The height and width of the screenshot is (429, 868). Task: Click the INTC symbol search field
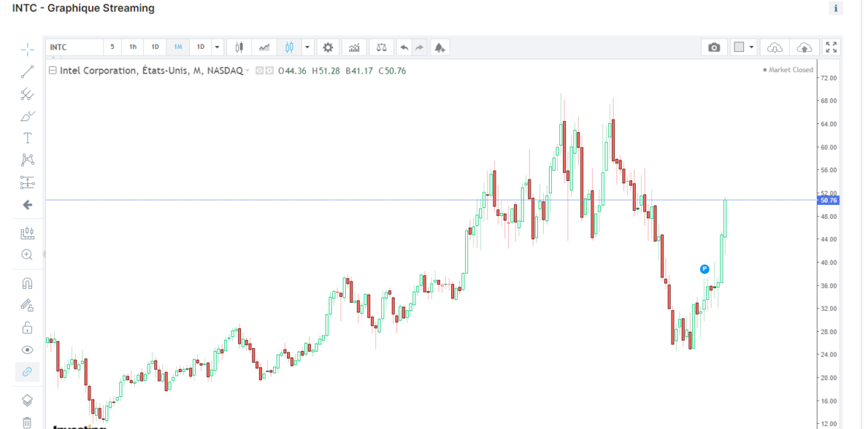pyautogui.click(x=74, y=48)
